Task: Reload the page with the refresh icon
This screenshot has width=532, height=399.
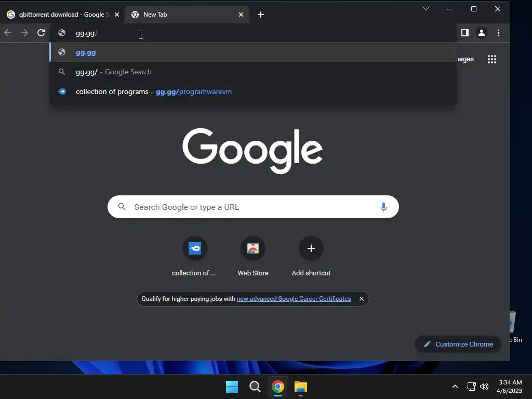Action: tap(41, 33)
